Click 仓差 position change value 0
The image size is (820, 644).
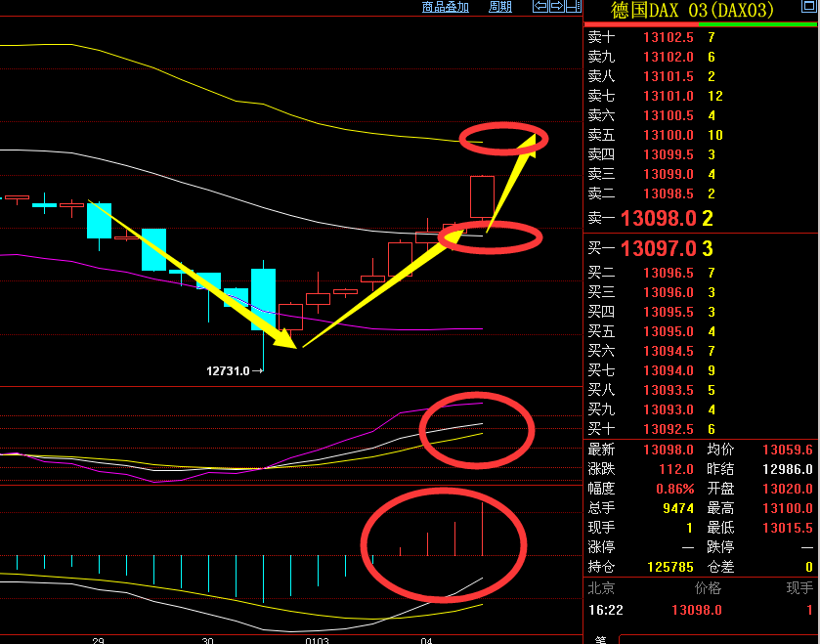[x=809, y=567]
